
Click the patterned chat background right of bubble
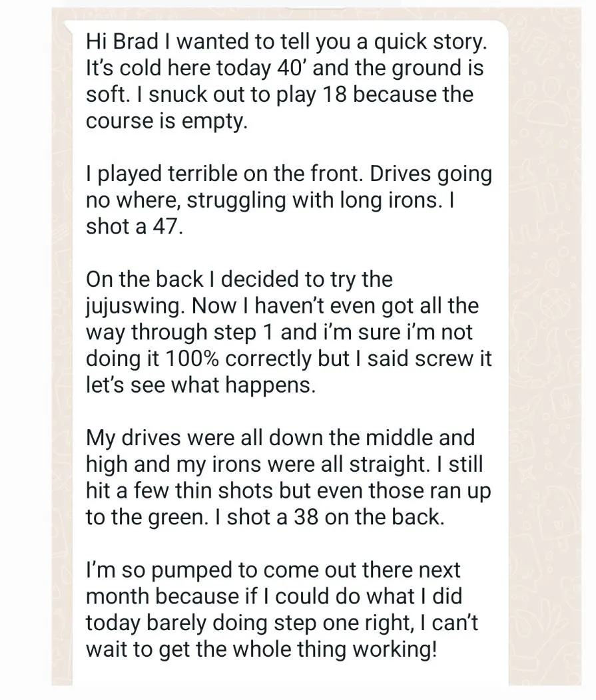pos(545,348)
